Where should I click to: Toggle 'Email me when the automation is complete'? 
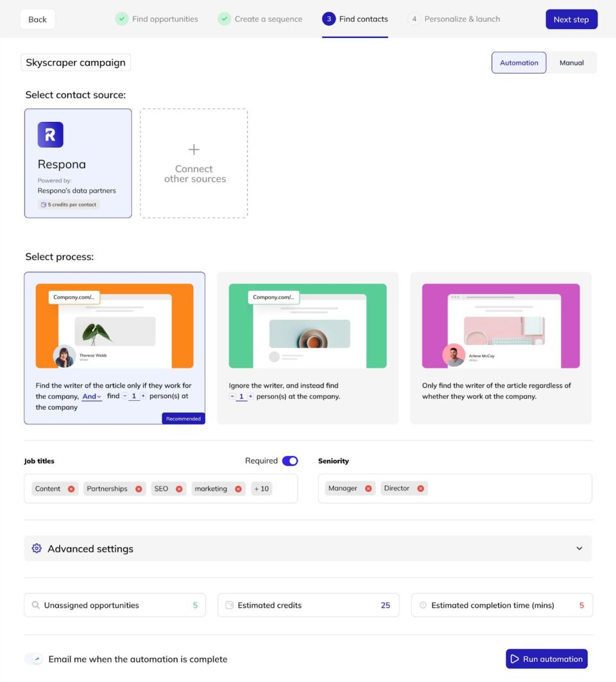coord(33,658)
